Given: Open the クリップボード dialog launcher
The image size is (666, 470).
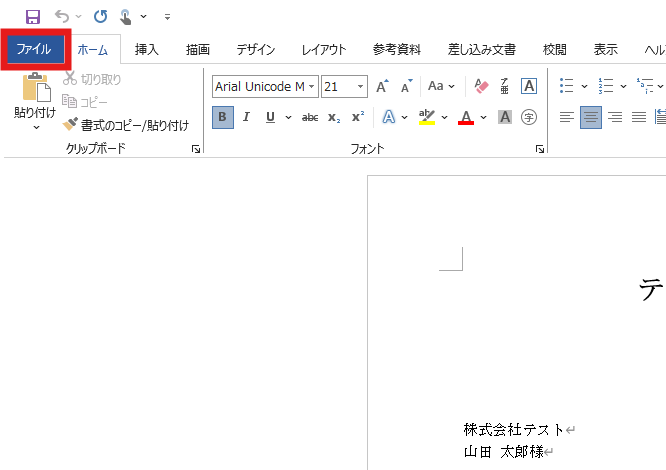Looking at the screenshot, I should coord(195,149).
